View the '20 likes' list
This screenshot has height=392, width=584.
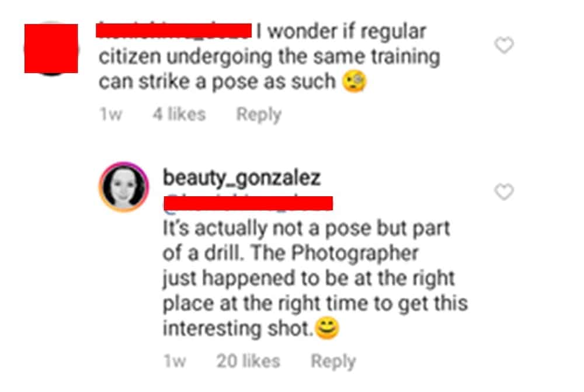point(248,361)
